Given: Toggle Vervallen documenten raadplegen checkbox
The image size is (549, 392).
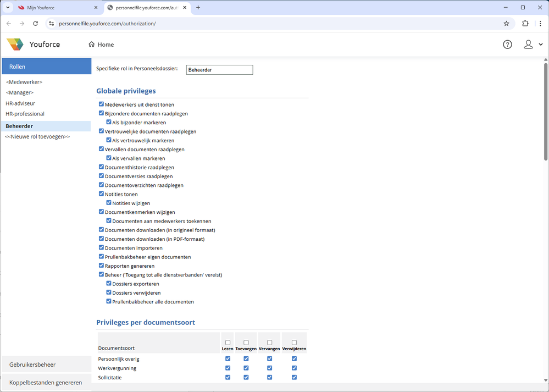Looking at the screenshot, I should pyautogui.click(x=101, y=149).
